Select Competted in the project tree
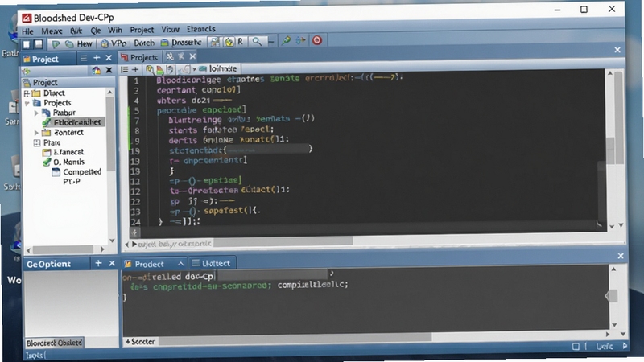644x362 pixels. 76,172
